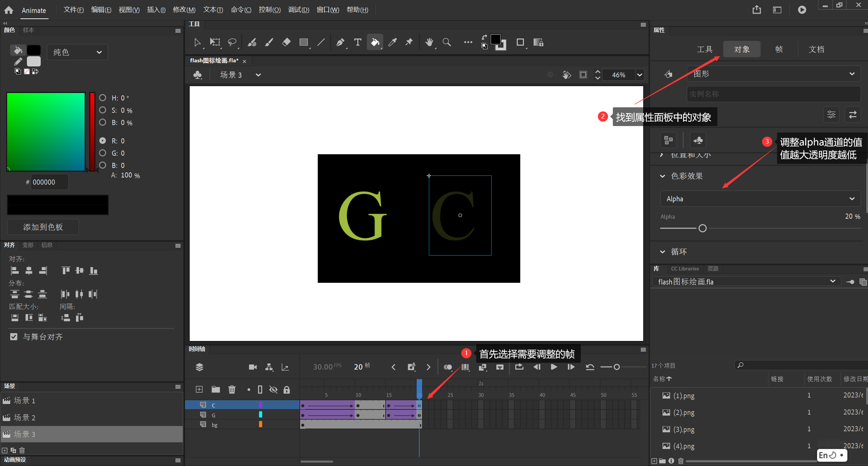This screenshot has width=868, height=466.
Task: Click the green color picker gradient field
Action: coord(46,132)
